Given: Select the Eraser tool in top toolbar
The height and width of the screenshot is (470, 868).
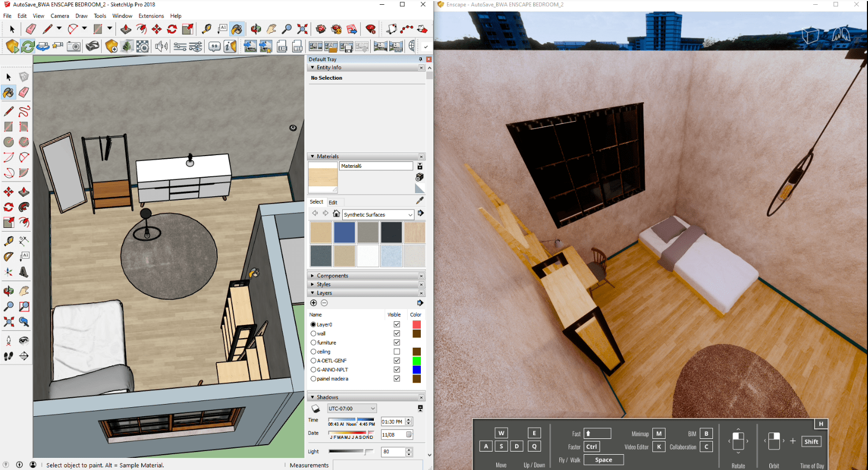Looking at the screenshot, I should 31,29.
